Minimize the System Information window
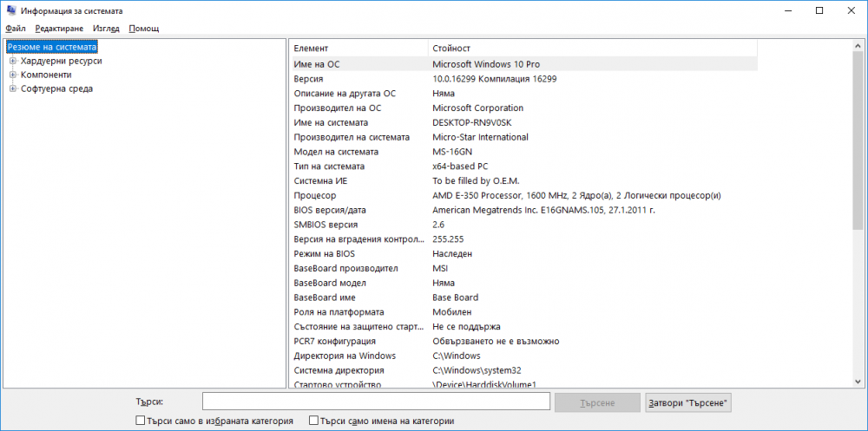This screenshot has height=431, width=868. click(x=788, y=10)
